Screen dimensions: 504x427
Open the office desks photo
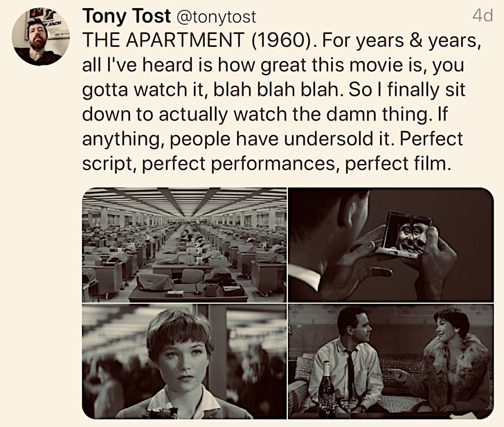pyautogui.click(x=184, y=245)
